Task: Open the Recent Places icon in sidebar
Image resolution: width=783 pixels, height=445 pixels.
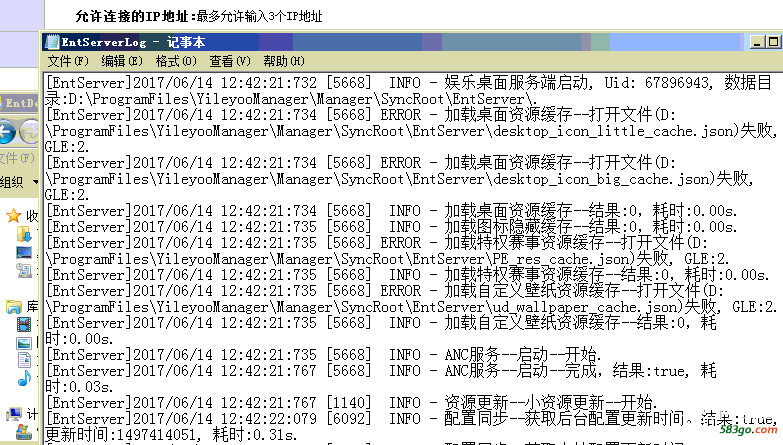Action: click(24, 270)
